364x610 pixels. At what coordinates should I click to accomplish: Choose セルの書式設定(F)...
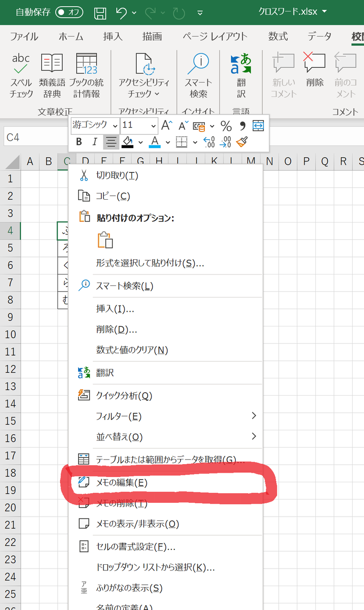166,547
